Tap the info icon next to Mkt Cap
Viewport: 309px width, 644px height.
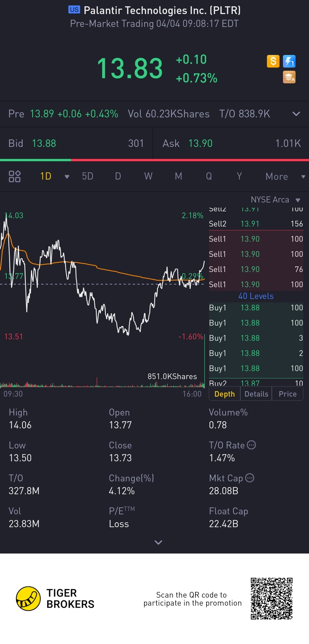pyautogui.click(x=249, y=478)
